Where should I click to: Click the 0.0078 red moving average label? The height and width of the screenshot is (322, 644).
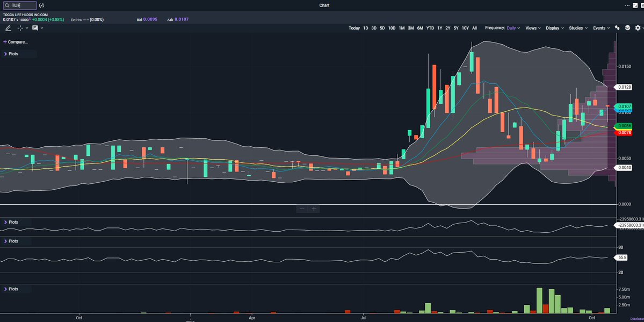click(623, 132)
